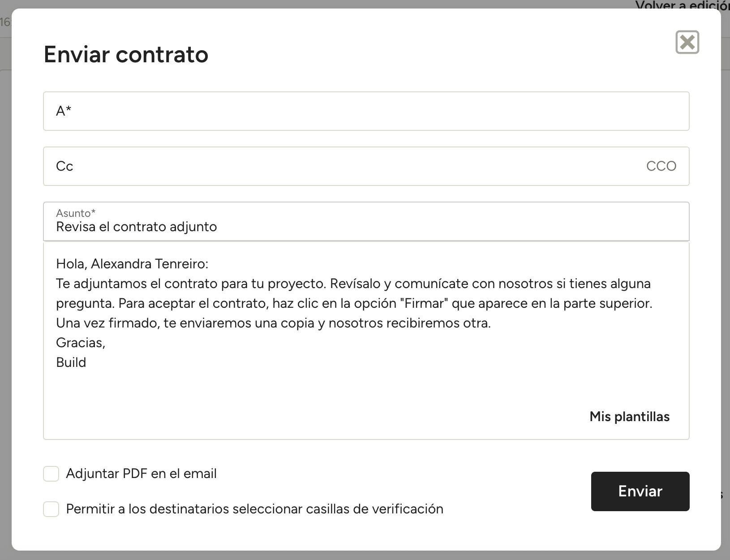730x560 pixels.
Task: Click the "Enviar contrato" dialog heading
Action: point(126,55)
